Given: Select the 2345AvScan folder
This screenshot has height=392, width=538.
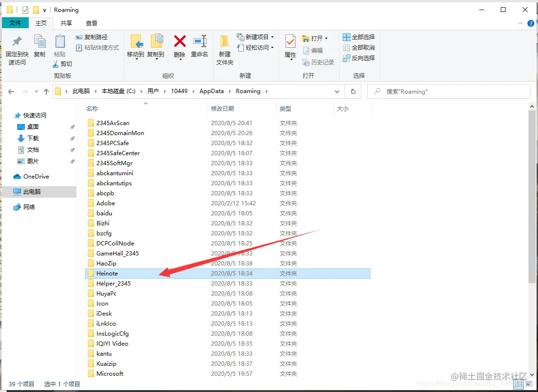Looking at the screenshot, I should [x=228, y=123].
